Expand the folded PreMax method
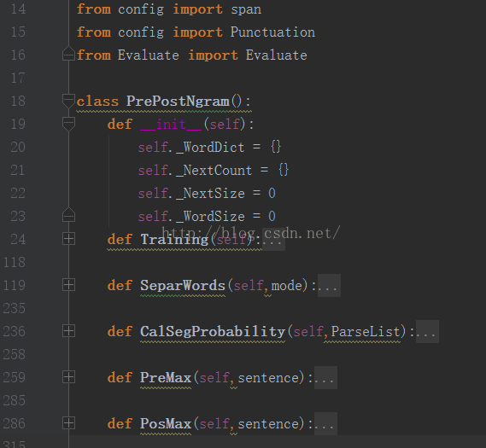This screenshot has height=448, width=486. pyautogui.click(x=68, y=377)
